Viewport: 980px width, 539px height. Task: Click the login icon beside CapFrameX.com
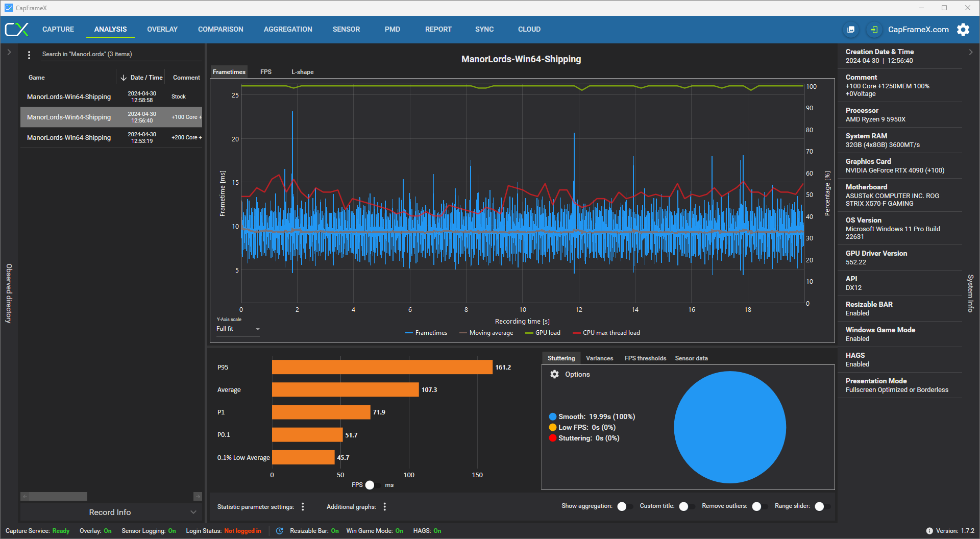pyautogui.click(x=874, y=30)
